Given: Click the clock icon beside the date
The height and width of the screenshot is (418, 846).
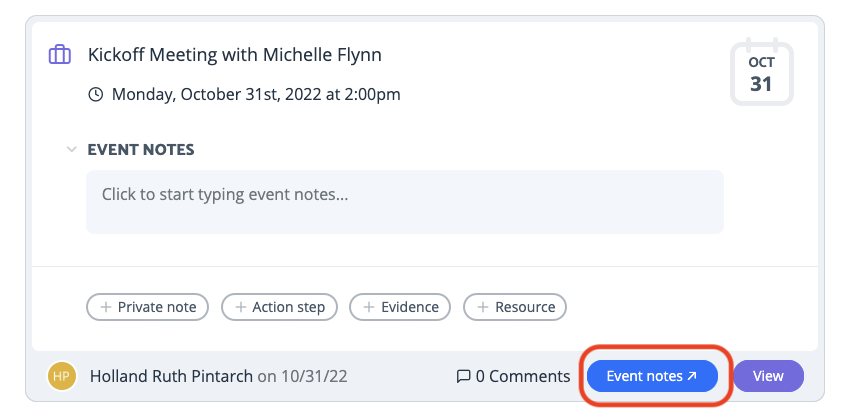Looking at the screenshot, I should (x=95, y=95).
